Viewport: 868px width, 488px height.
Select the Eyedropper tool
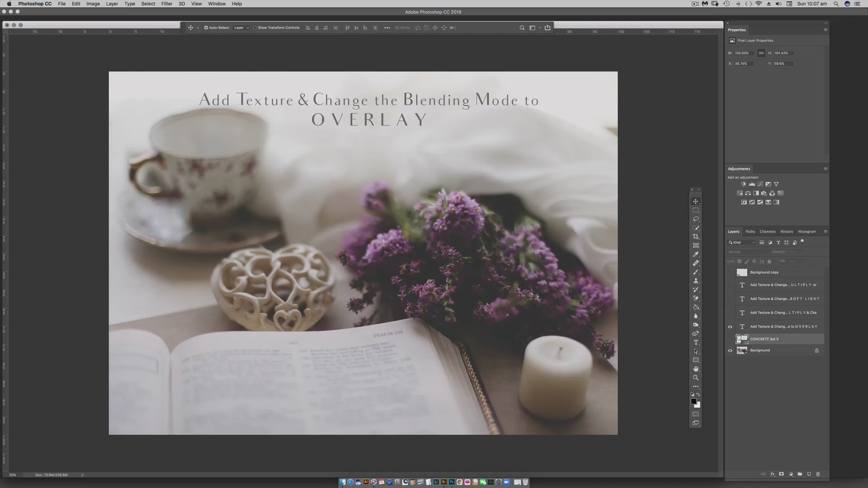pyautogui.click(x=696, y=254)
